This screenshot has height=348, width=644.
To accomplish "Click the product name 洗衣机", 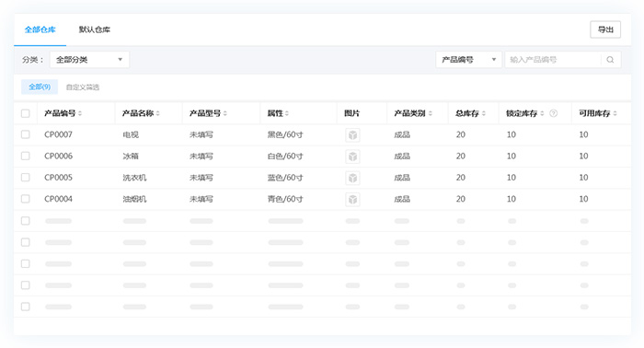I will click(134, 177).
